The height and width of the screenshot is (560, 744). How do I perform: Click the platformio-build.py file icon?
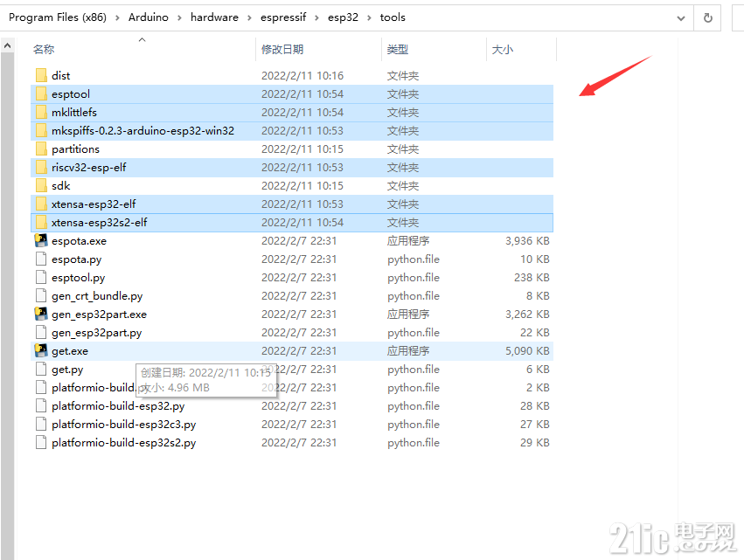click(x=41, y=387)
